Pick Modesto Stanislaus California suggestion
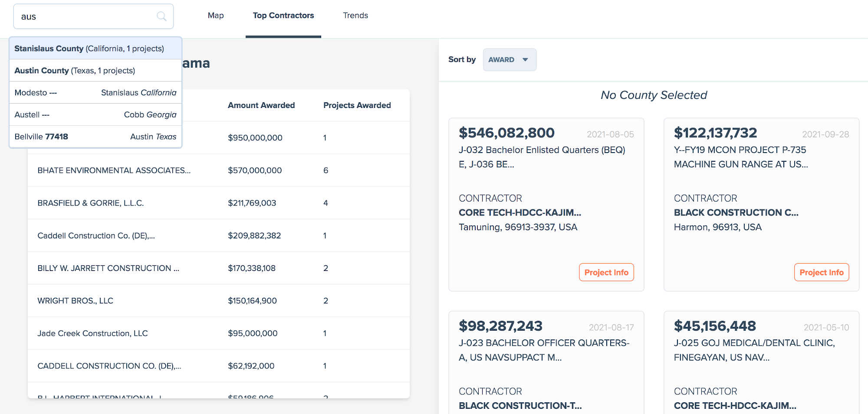Viewport: 868px width, 414px height. coord(95,93)
